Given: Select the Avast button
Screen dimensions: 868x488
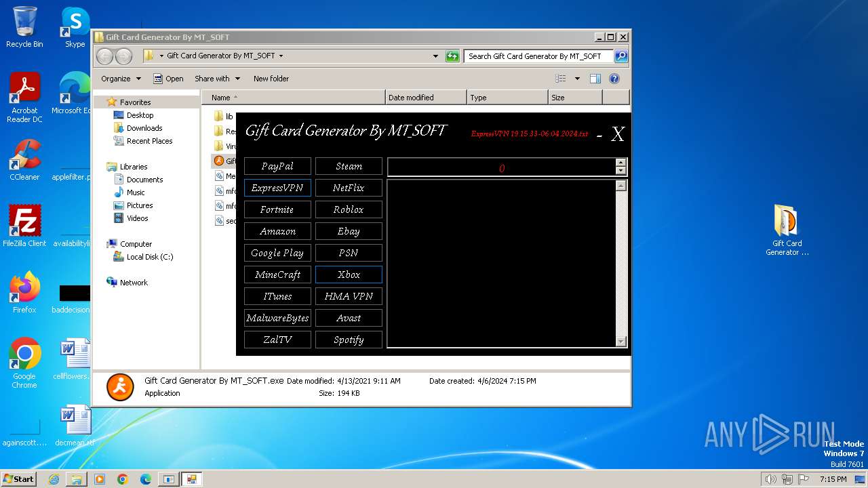Looking at the screenshot, I should [349, 318].
